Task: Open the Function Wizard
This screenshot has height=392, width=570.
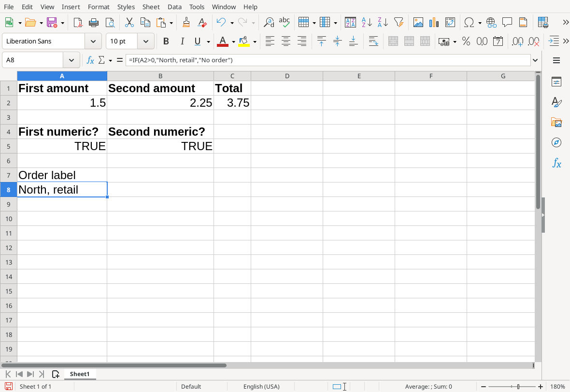Action: [x=90, y=60]
